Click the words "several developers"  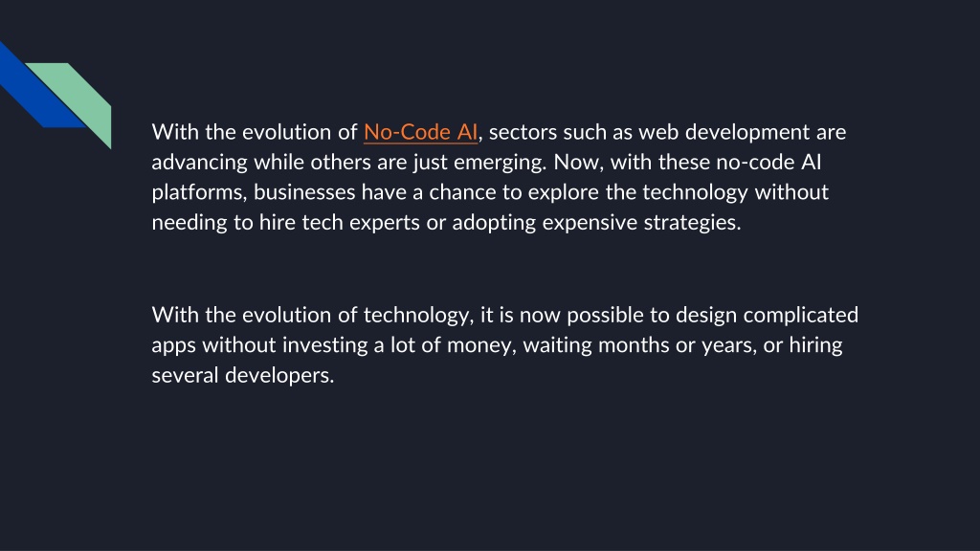click(242, 375)
